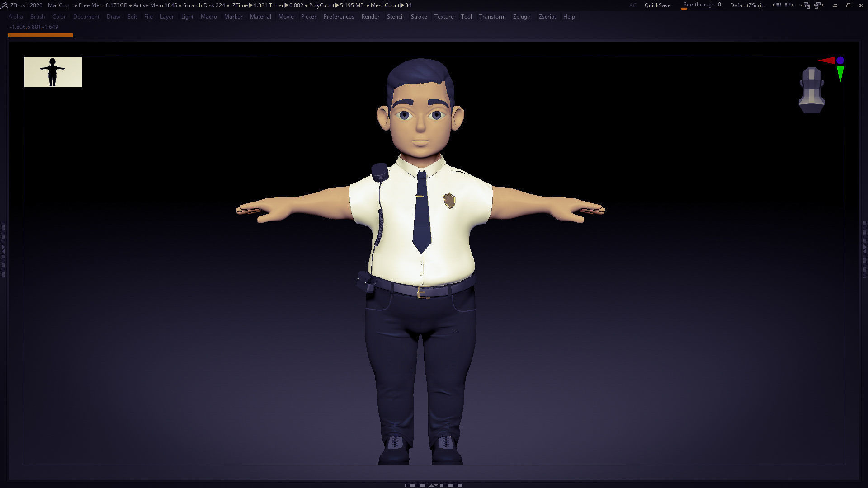Load next user interface layout
Image resolution: width=868 pixels, height=488 pixels.
click(819, 5)
